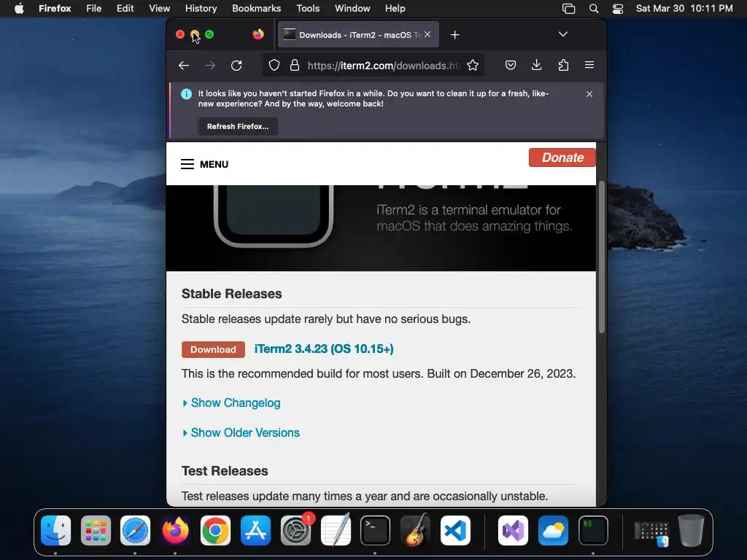This screenshot has height=560, width=747.
Task: Click the Firefox View icon beside the tab
Action: pyautogui.click(x=258, y=34)
